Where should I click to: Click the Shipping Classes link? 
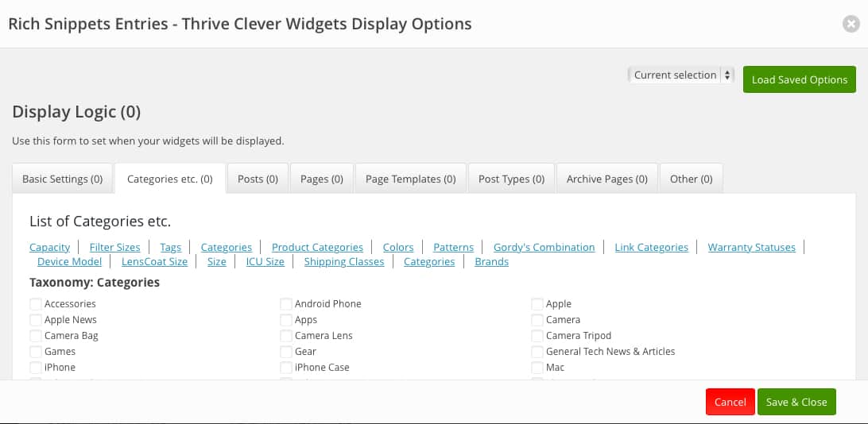point(343,261)
